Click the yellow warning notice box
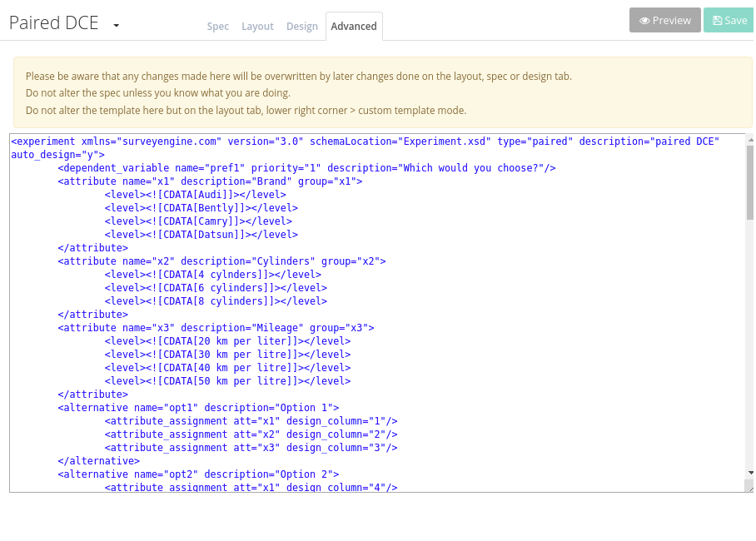The image size is (756, 541). click(x=383, y=92)
